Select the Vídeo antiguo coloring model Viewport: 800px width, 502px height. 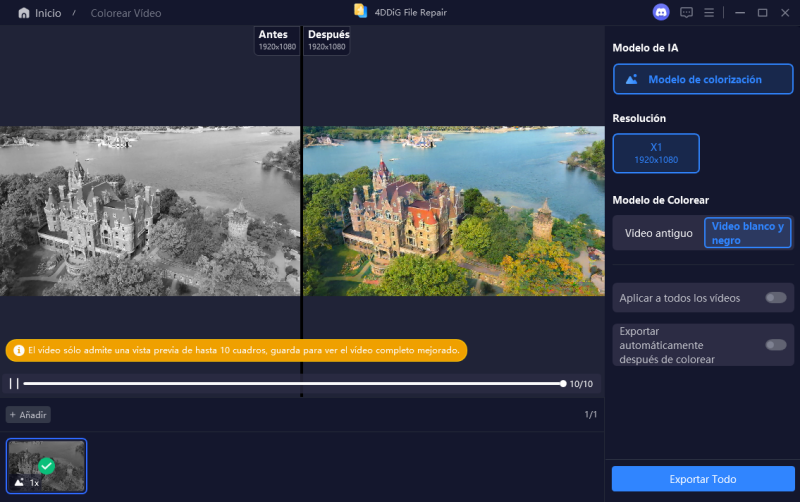pyautogui.click(x=658, y=233)
